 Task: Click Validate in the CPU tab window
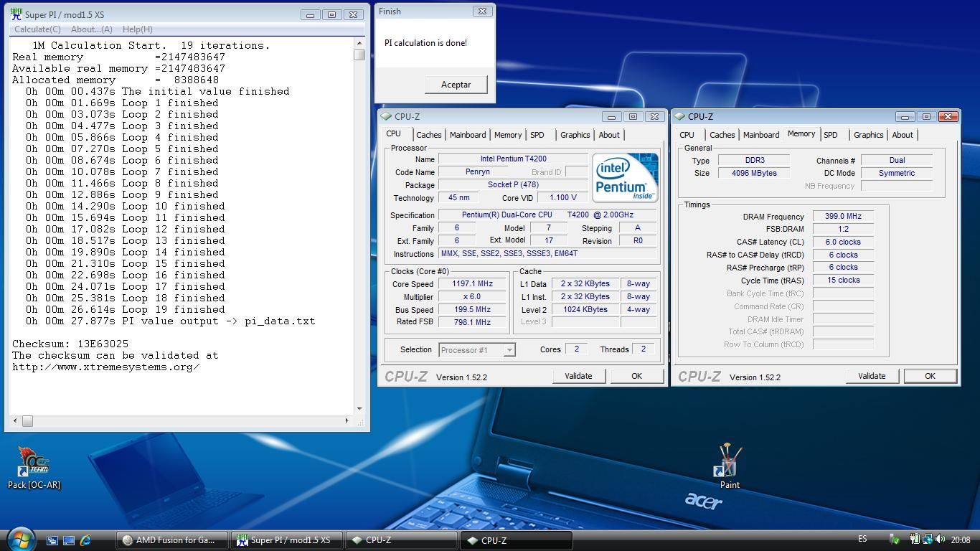tap(578, 376)
